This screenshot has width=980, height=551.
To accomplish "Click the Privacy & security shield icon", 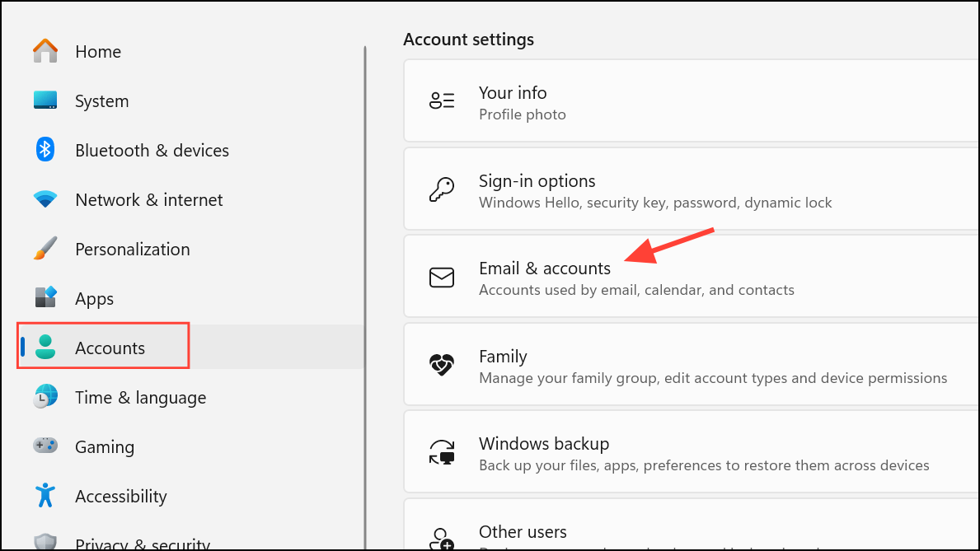I will (45, 542).
